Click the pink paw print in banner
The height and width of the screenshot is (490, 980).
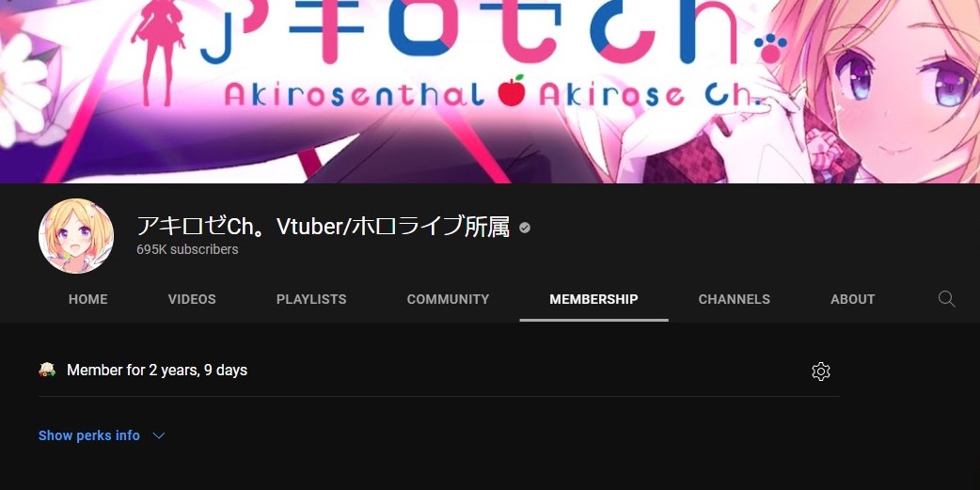[770, 49]
